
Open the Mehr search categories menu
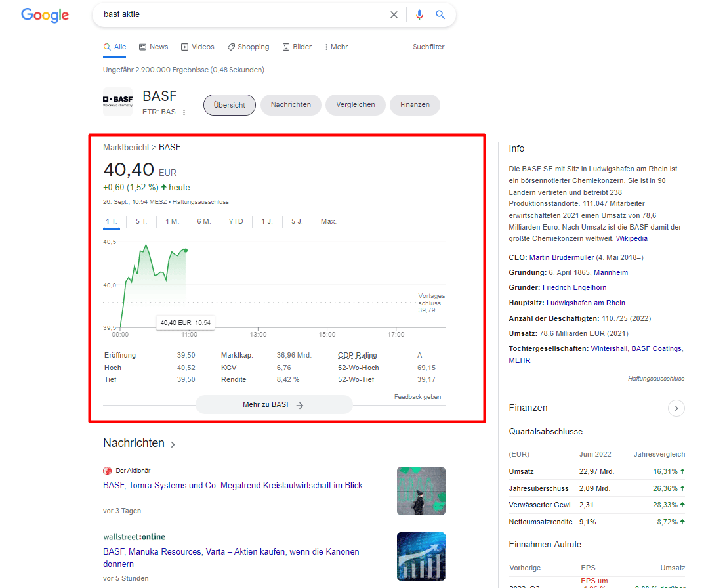[x=337, y=47]
